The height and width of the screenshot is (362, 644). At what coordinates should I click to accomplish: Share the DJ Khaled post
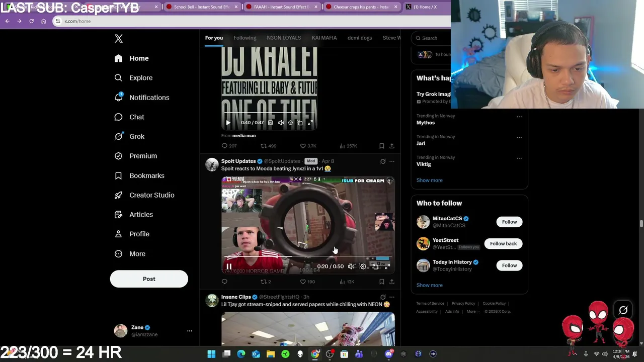click(x=392, y=146)
